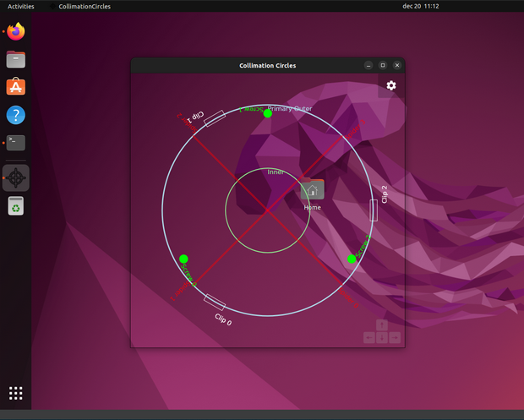Click the down arrow movement button

(x=382, y=337)
